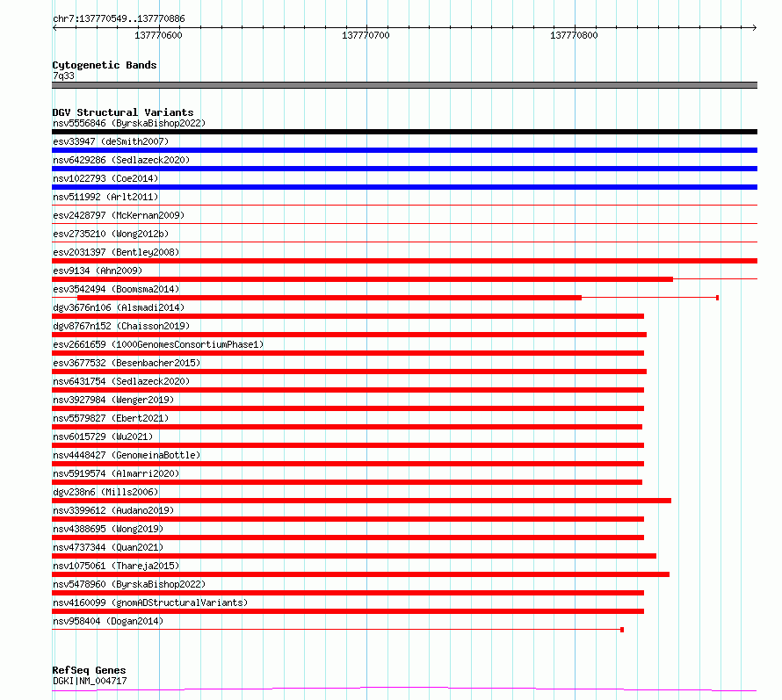Select dgv238n6 (Mills2006) variant label
Viewport: 782px width, 700px height.
pos(105,492)
